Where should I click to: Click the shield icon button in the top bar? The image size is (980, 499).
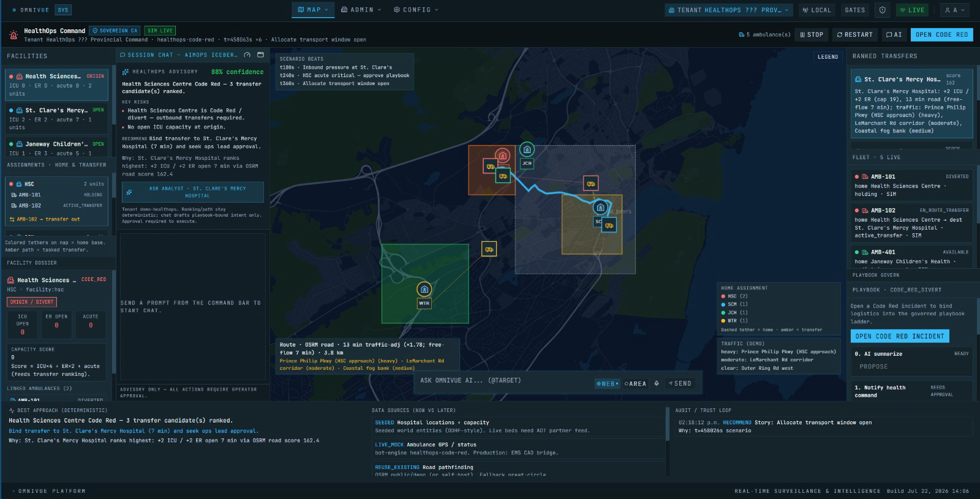pyautogui.click(x=882, y=10)
